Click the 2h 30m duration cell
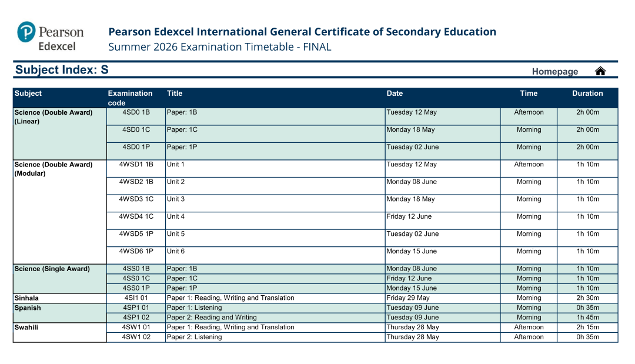 point(587,298)
